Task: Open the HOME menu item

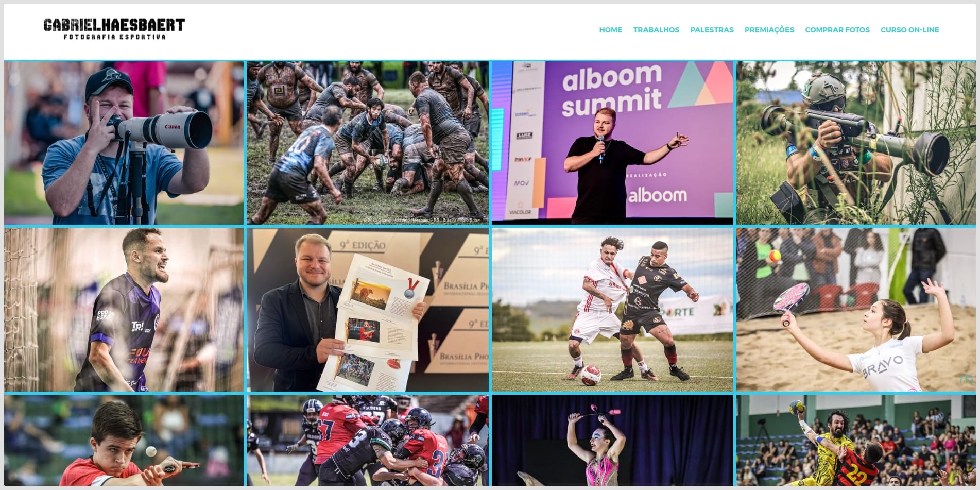Action: [x=610, y=30]
